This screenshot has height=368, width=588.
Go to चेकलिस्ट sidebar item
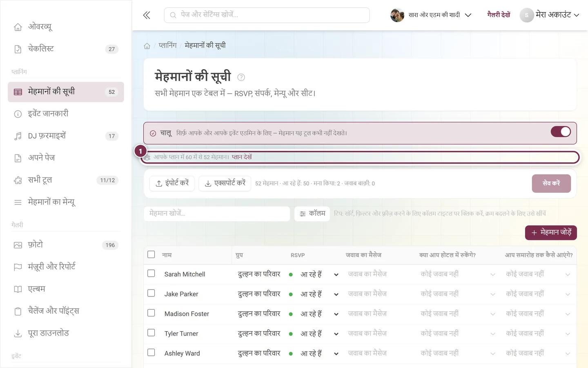coord(66,49)
